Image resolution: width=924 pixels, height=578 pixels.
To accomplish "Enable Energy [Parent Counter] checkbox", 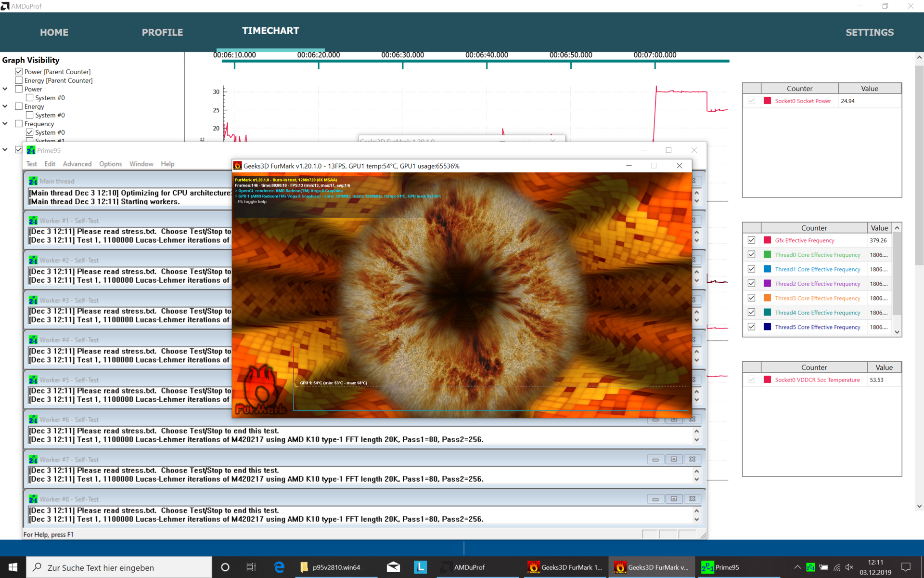I will pos(19,80).
